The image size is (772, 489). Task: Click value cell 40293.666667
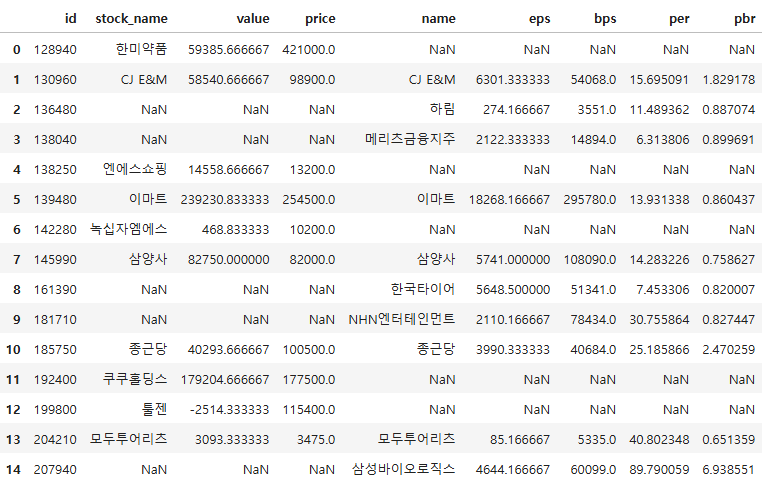(228, 350)
